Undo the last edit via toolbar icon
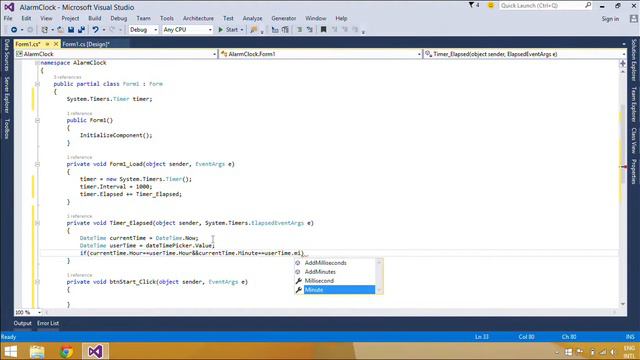640x360 pixels. pos(96,30)
